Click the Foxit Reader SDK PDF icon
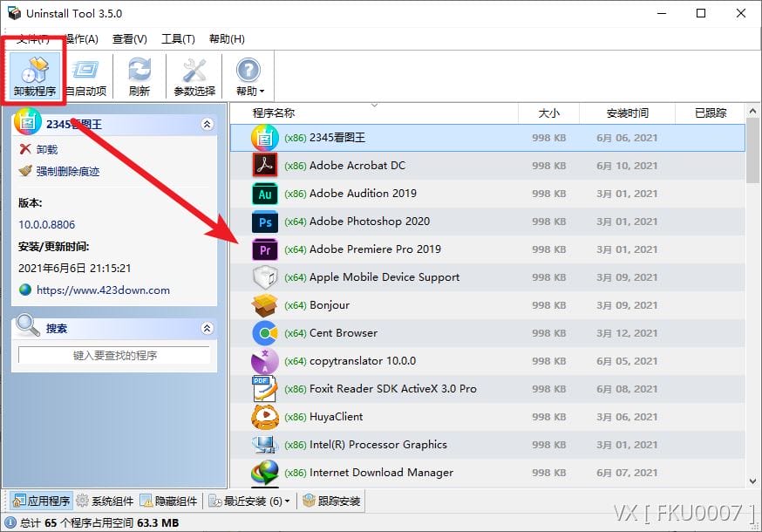The height and width of the screenshot is (532, 762). coord(265,389)
